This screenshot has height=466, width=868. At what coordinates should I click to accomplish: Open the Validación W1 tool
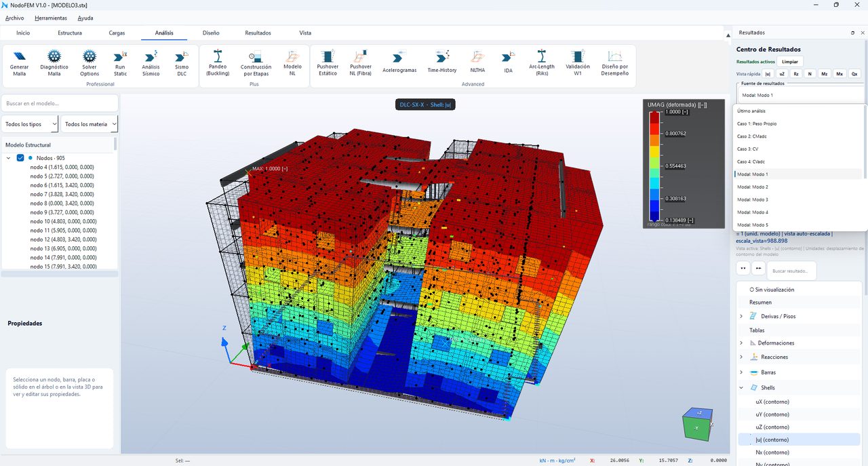[578, 63]
